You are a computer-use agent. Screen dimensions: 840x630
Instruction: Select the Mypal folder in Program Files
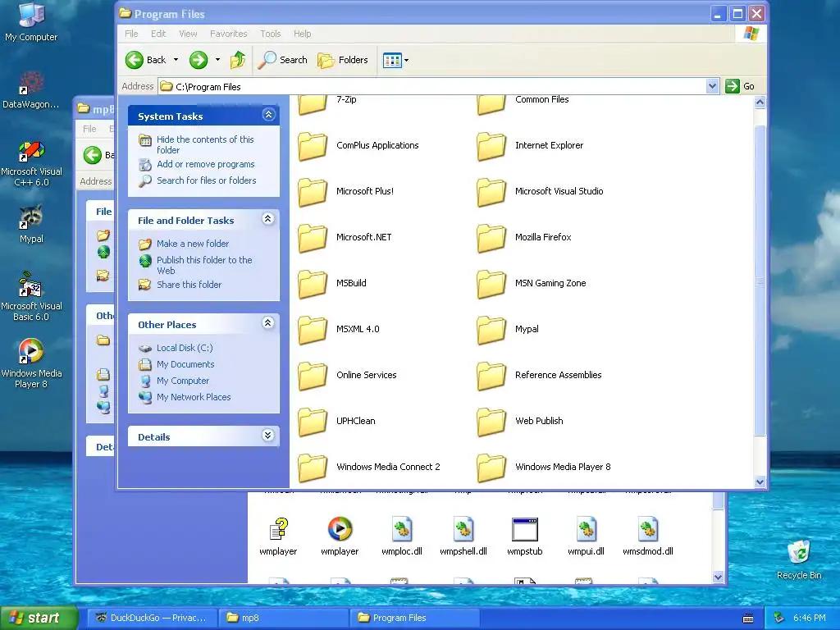pyautogui.click(x=508, y=330)
